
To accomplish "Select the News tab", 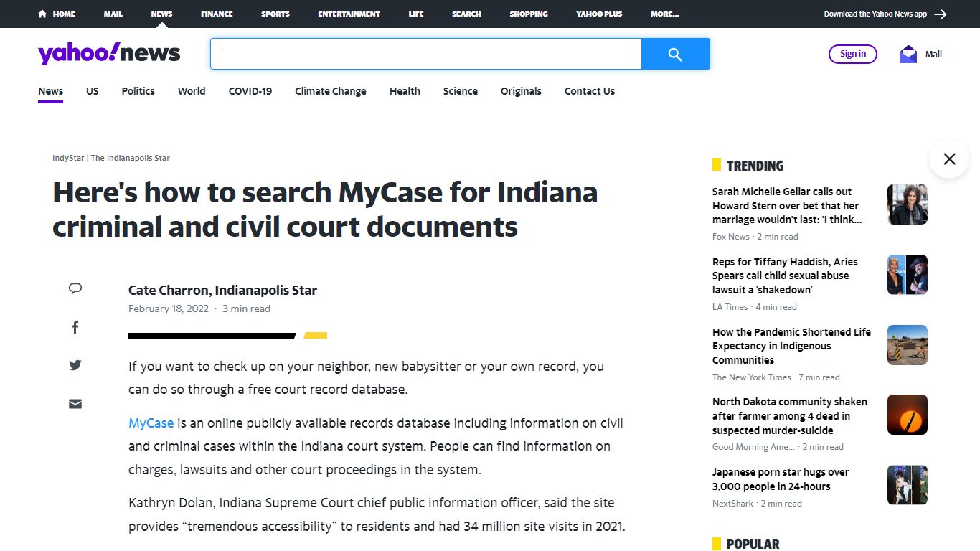I will point(51,91).
